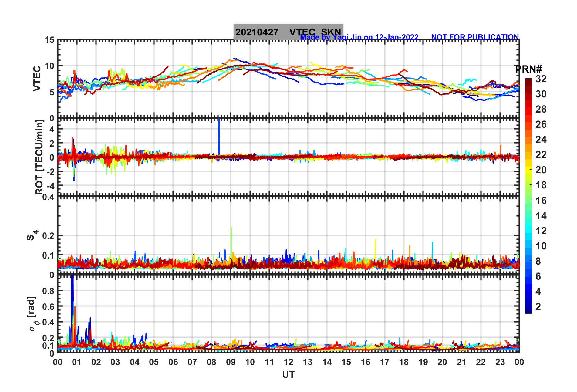Screen dimensions: 577x392
Task: Click the ROT [TECU/min] y-axis label
Action: click(x=39, y=157)
